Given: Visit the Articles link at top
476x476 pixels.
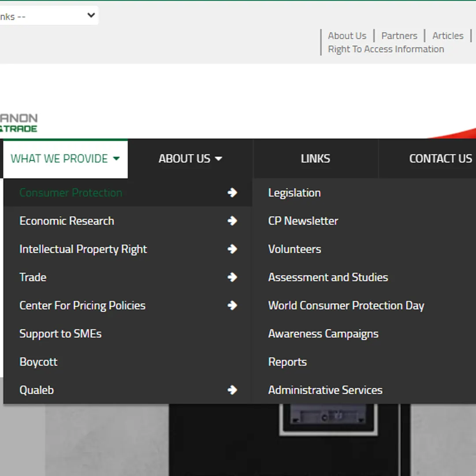Looking at the screenshot, I should coord(448,36).
